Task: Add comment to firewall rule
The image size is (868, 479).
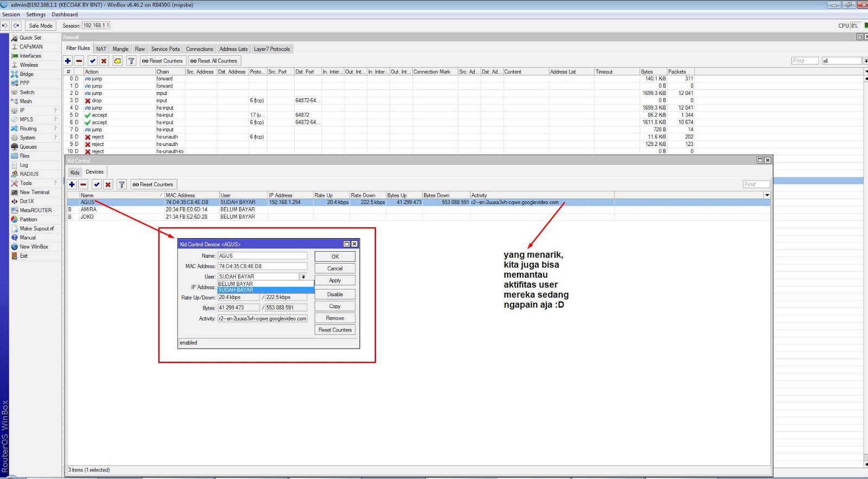Action: 118,61
